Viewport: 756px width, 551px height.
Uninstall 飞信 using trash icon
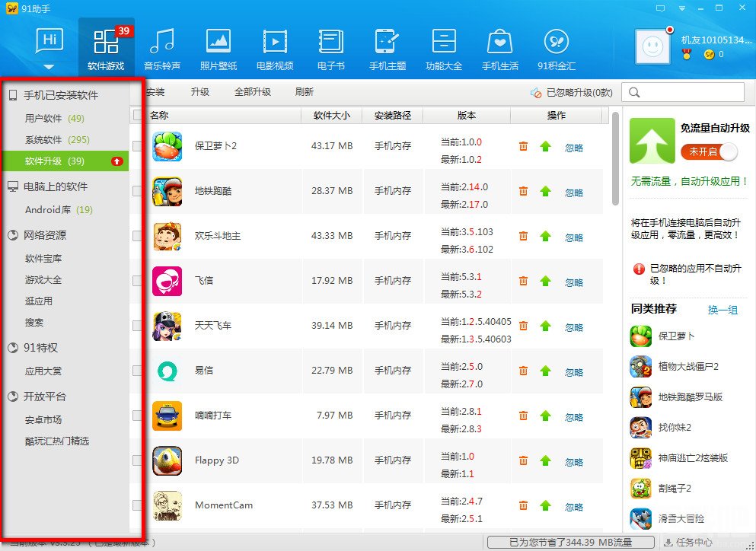point(523,281)
